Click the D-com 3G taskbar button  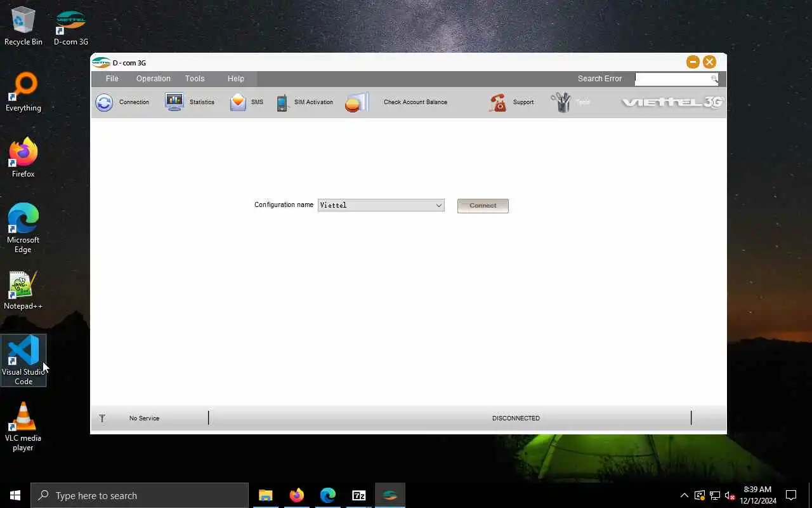[390, 495]
